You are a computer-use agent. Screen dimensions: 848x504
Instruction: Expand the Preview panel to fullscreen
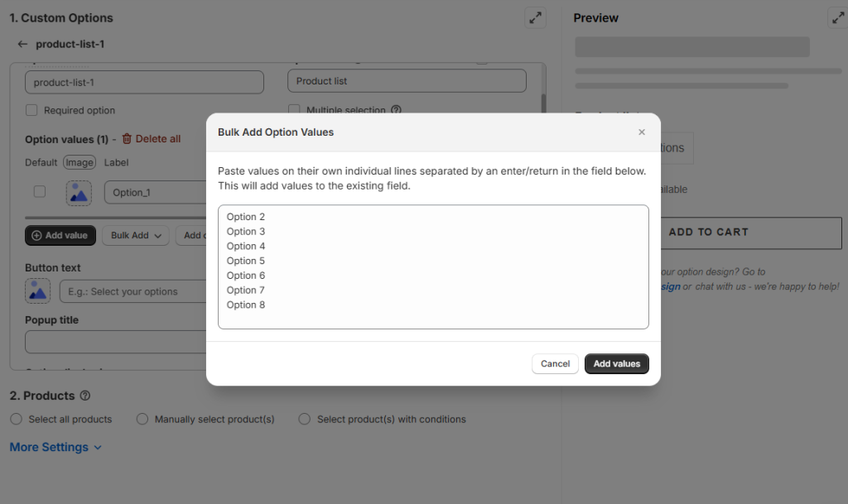[837, 18]
